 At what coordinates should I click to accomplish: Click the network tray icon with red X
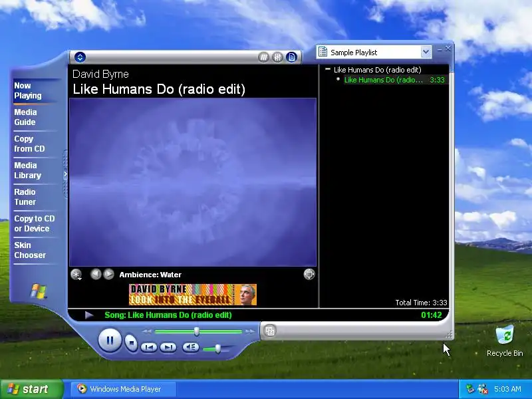pos(482,389)
